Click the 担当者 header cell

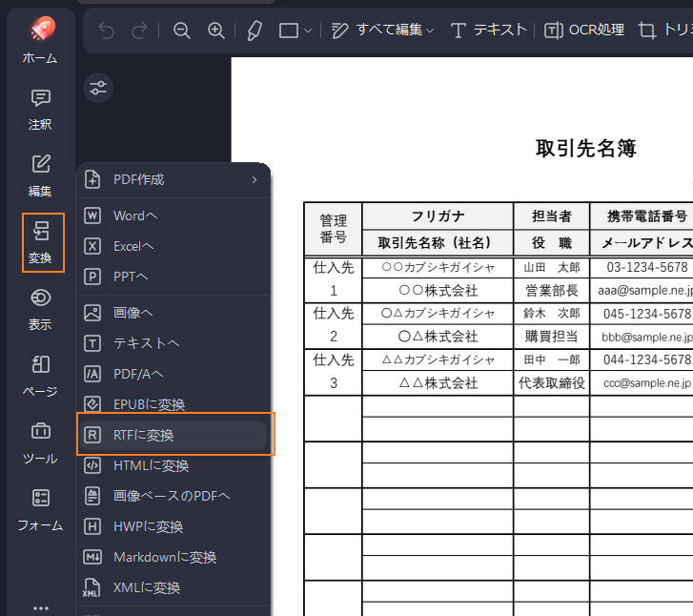click(x=552, y=216)
